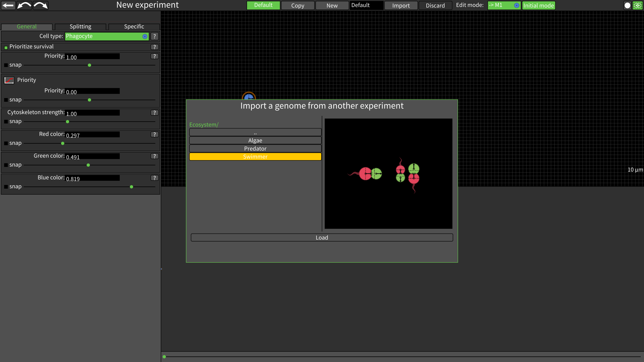Open help for Green color

(x=154, y=156)
